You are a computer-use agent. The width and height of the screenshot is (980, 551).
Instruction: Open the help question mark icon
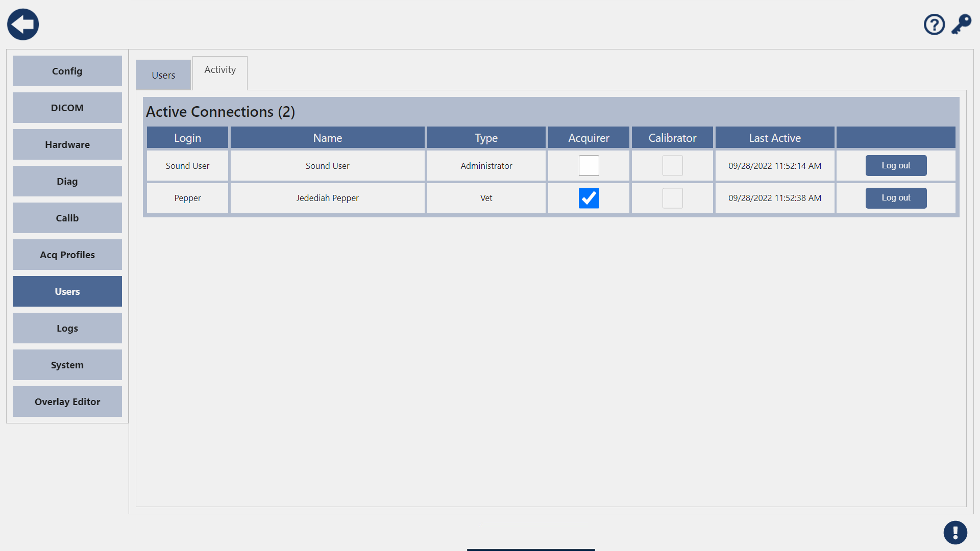point(934,24)
